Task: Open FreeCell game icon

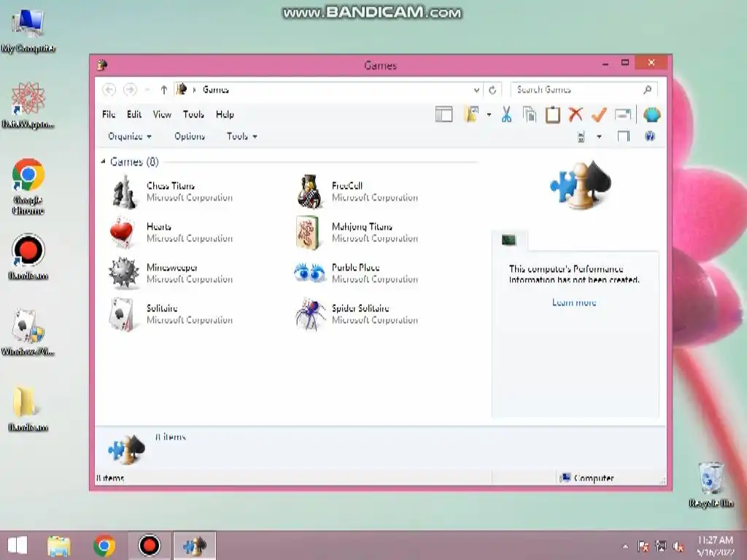Action: [x=309, y=192]
